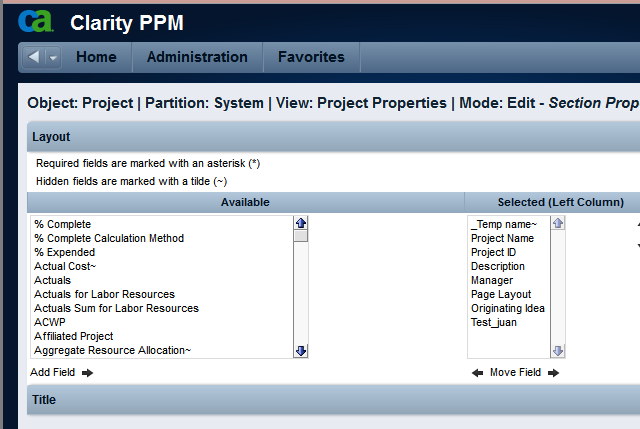The width and height of the screenshot is (640, 429).
Task: Open the back history dropdown arrow
Action: (x=53, y=58)
